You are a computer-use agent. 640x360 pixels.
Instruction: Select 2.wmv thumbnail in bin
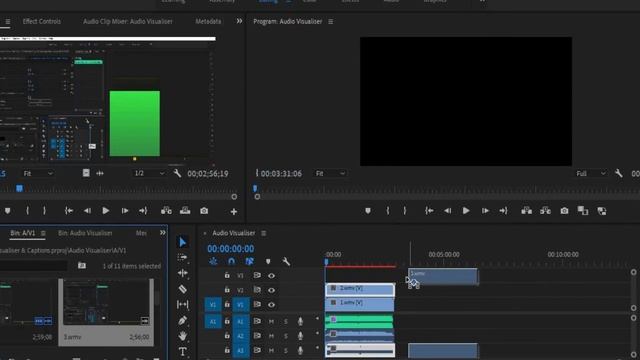(x=106, y=312)
